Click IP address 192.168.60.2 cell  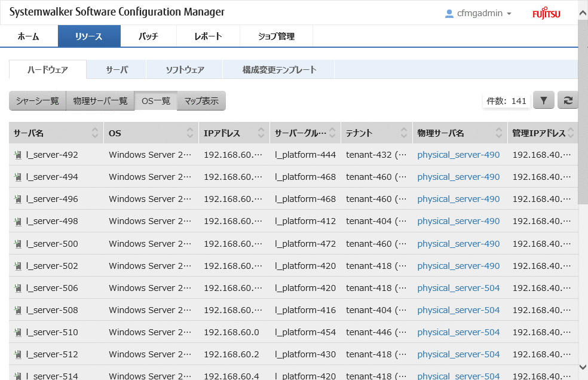(x=234, y=354)
